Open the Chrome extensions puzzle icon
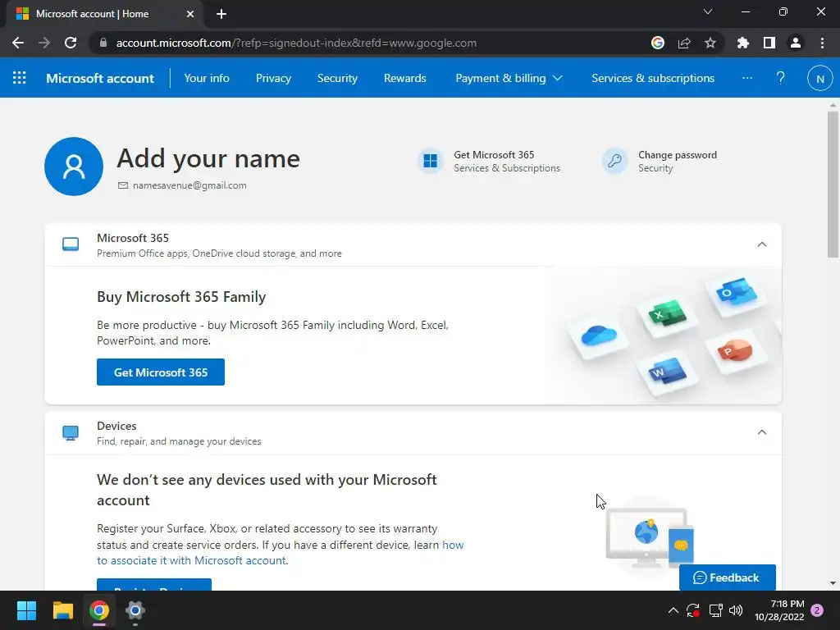This screenshot has width=840, height=630. point(742,43)
